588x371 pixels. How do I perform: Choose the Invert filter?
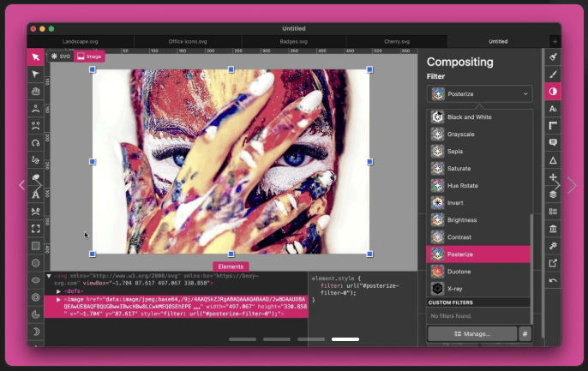[478, 203]
